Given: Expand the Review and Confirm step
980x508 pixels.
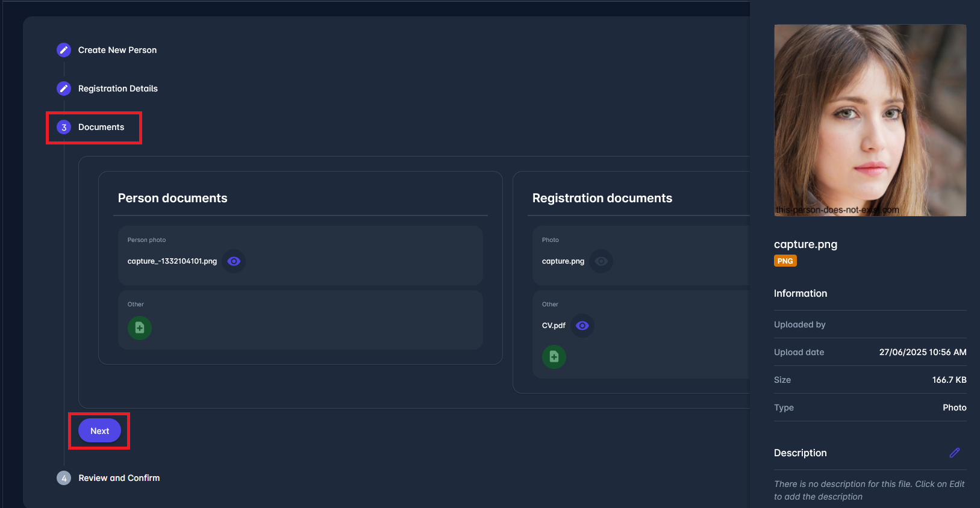Looking at the screenshot, I should [119, 478].
